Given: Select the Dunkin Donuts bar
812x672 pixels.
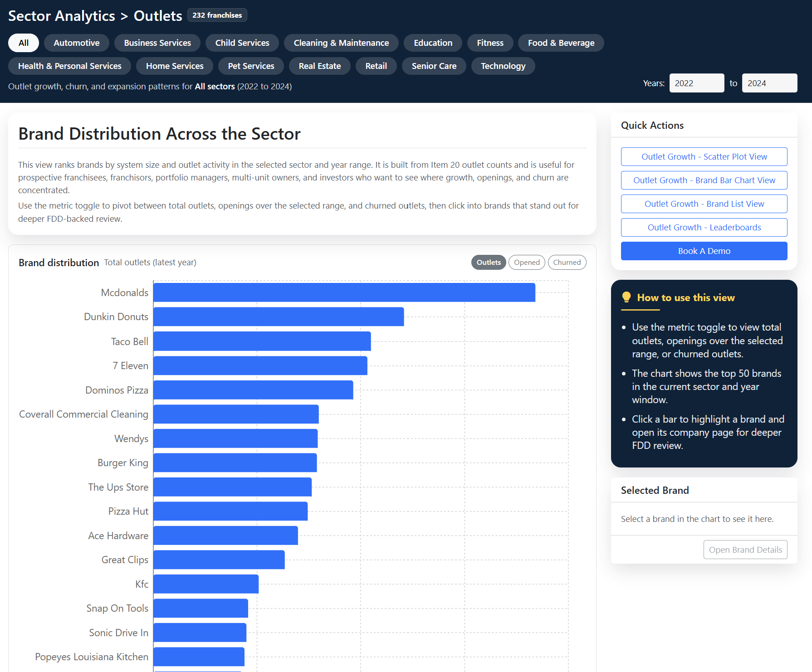Looking at the screenshot, I should pyautogui.click(x=279, y=317).
